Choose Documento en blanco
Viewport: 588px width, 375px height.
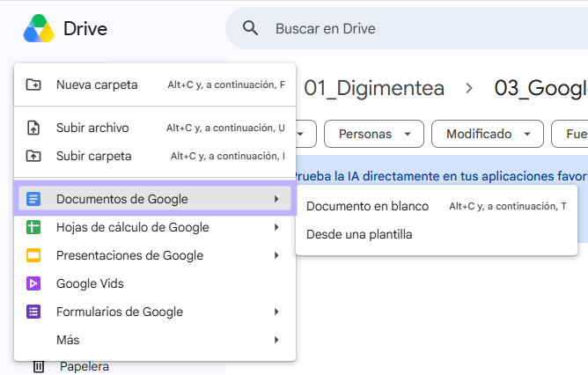[x=437, y=206]
